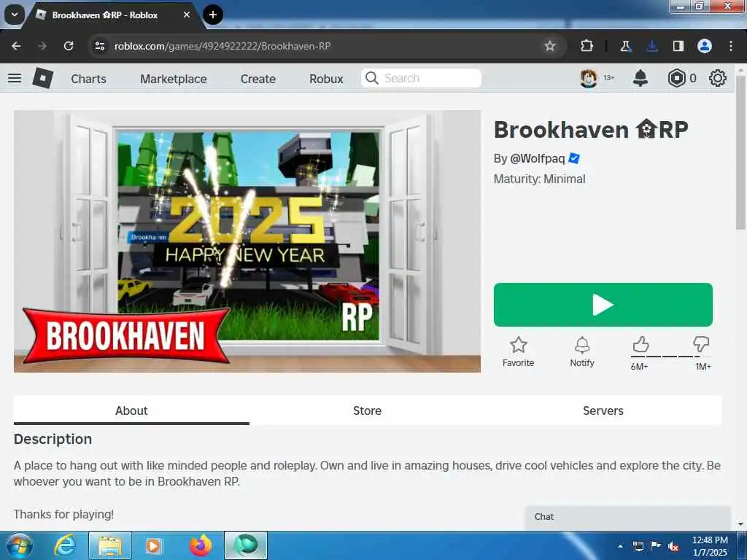Open the browser profile avatar
747x560 pixels.
pyautogui.click(x=705, y=46)
